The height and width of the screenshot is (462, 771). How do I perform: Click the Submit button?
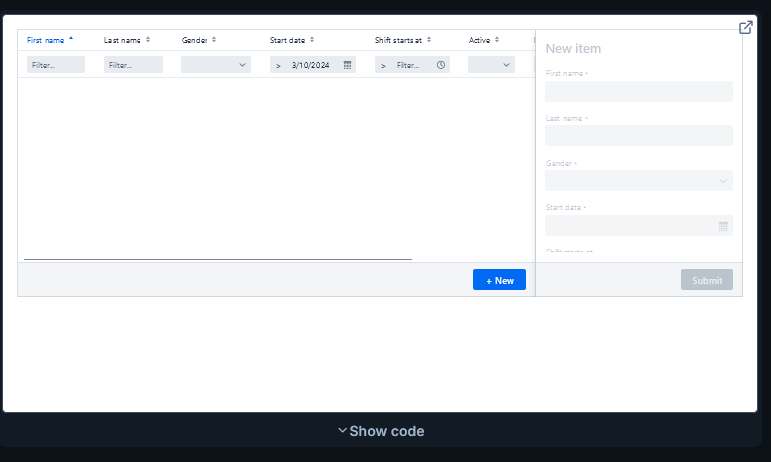pos(706,280)
